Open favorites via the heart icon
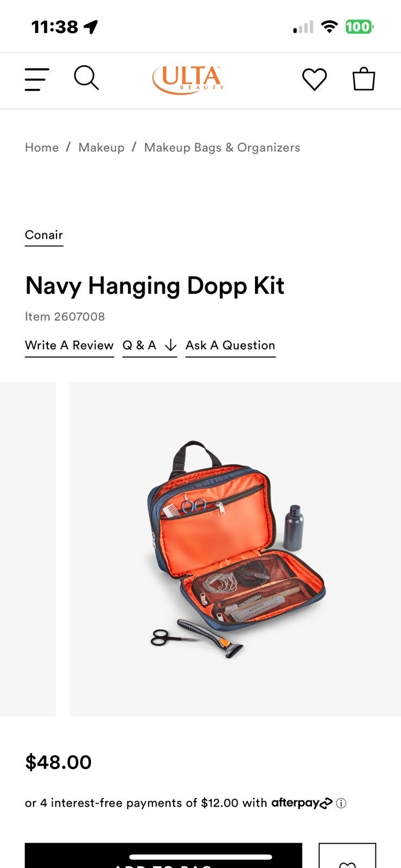The height and width of the screenshot is (868, 401). click(314, 79)
